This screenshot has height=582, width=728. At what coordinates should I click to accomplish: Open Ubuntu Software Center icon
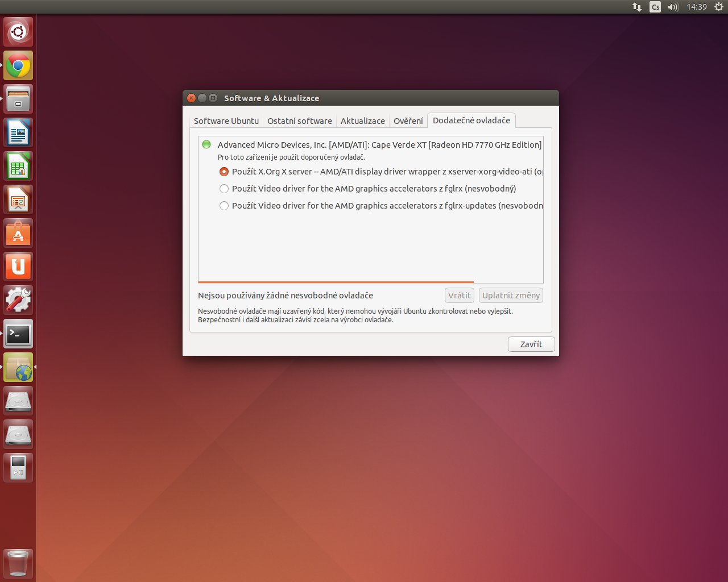click(x=18, y=233)
